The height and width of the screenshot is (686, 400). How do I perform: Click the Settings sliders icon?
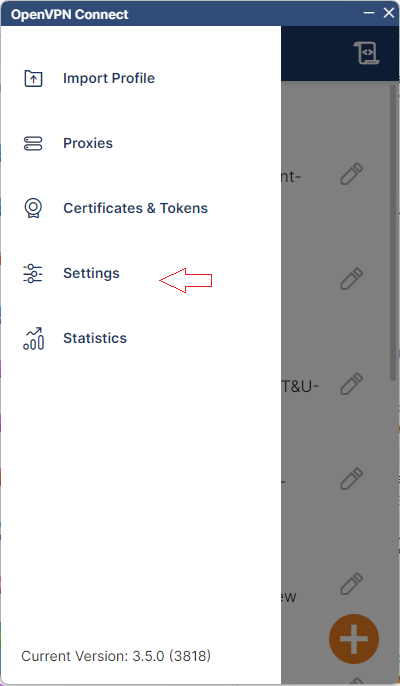(x=33, y=273)
